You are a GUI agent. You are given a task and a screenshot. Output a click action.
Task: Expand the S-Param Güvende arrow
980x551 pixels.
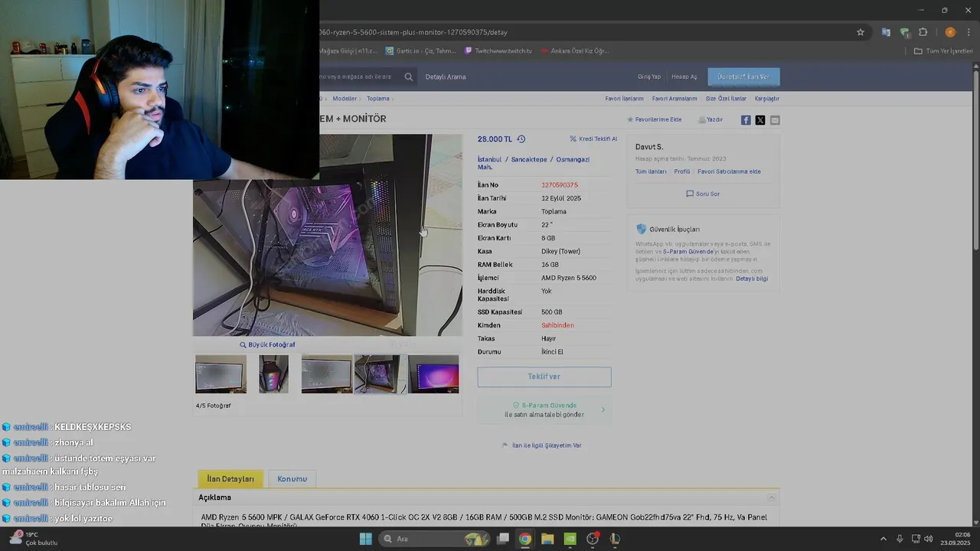[x=603, y=410]
